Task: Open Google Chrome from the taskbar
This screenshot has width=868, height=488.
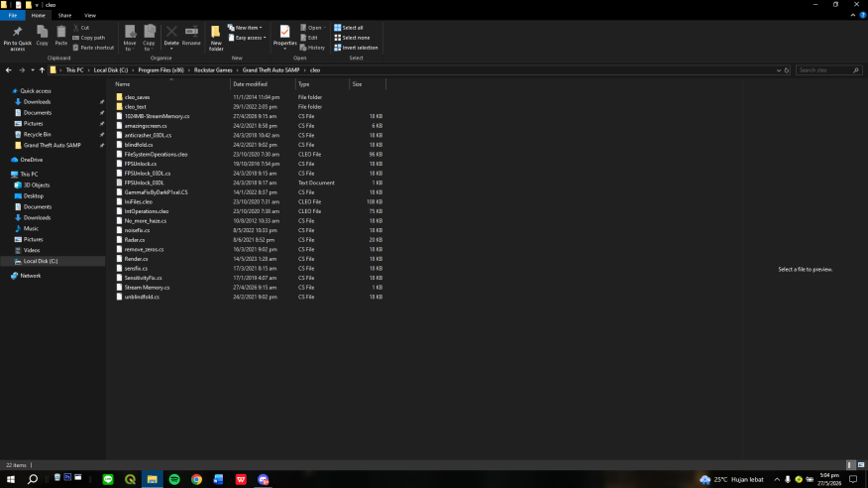Action: (x=196, y=479)
